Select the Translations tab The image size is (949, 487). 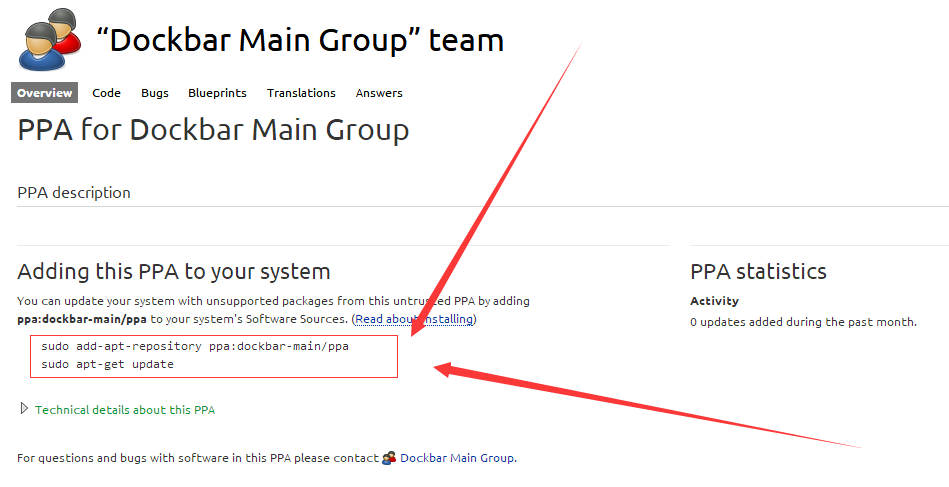[301, 93]
